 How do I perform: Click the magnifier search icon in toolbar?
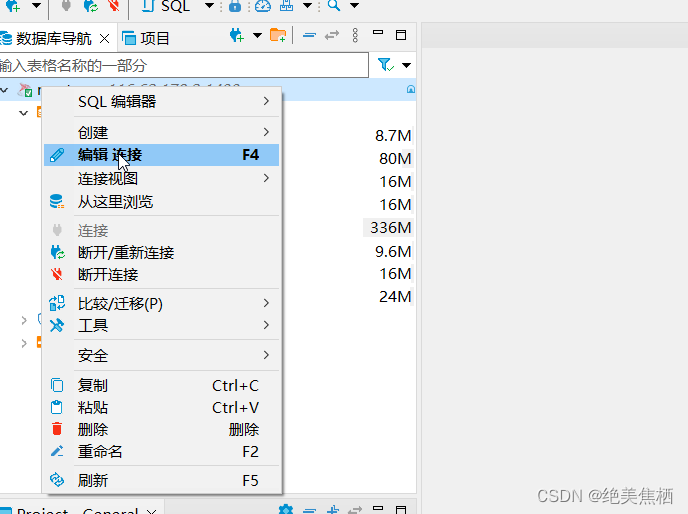pyautogui.click(x=334, y=5)
